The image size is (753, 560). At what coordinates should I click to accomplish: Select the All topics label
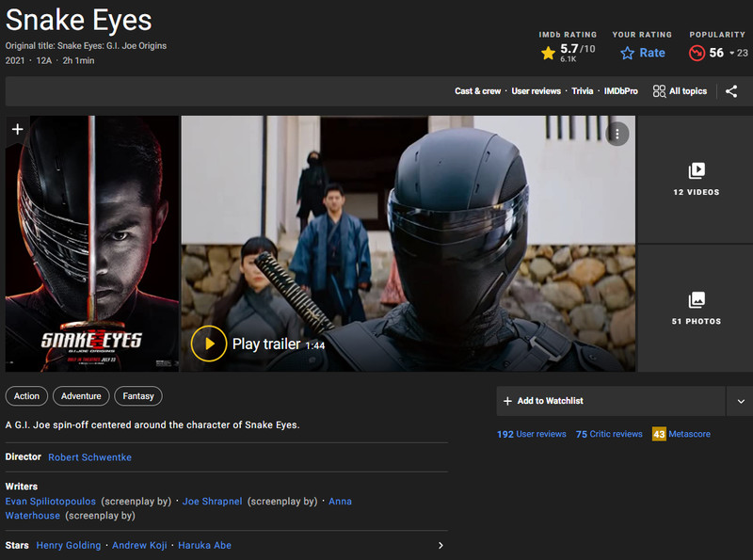(688, 91)
